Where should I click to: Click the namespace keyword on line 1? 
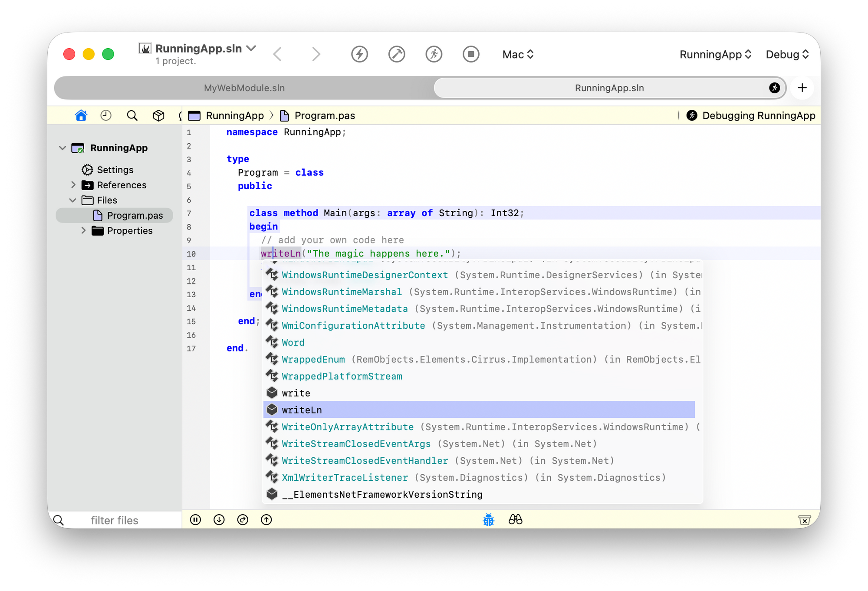(252, 132)
